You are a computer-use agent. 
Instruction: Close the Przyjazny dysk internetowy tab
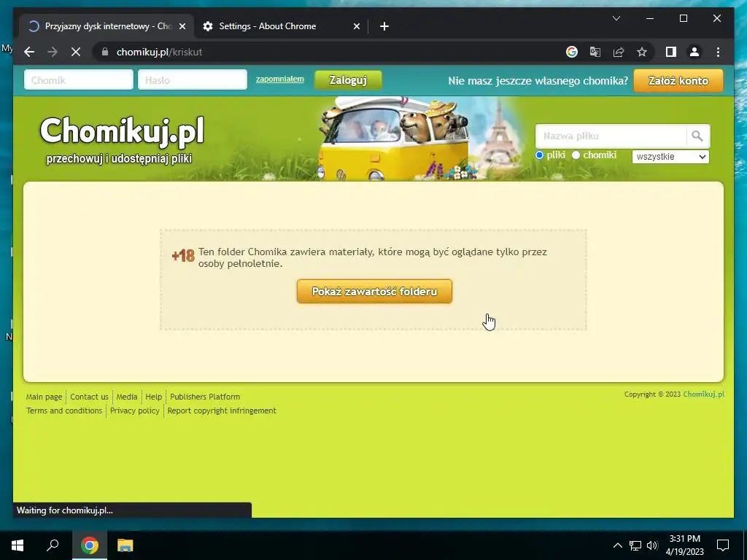(182, 26)
